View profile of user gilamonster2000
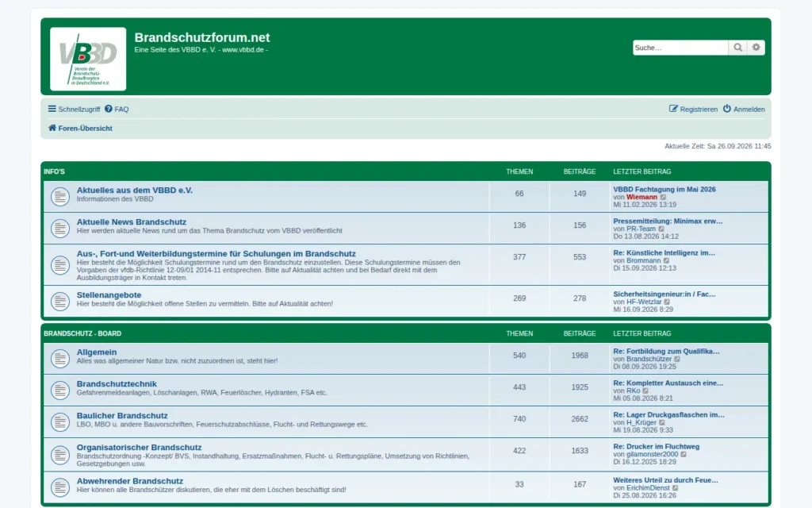 pos(653,455)
